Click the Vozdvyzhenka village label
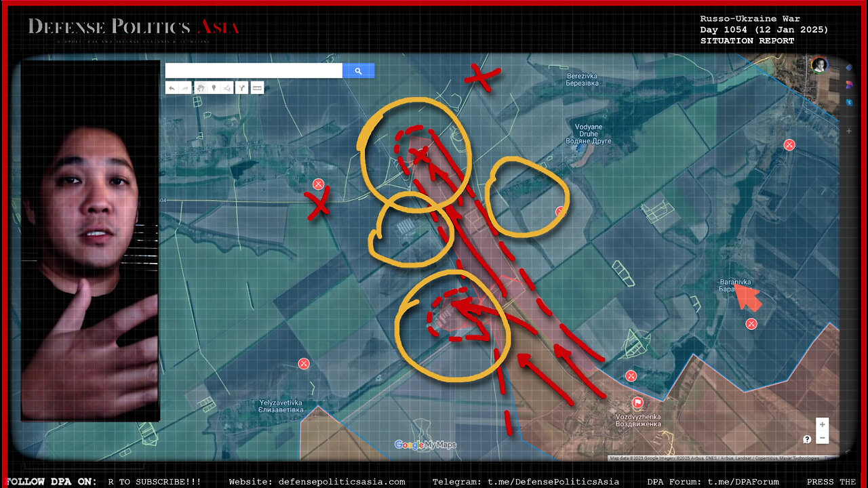Viewport: 868px width, 488px height. point(637,420)
